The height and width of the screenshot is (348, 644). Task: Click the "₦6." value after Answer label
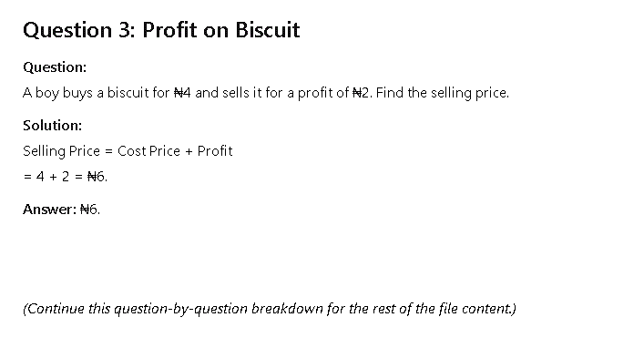pos(90,210)
